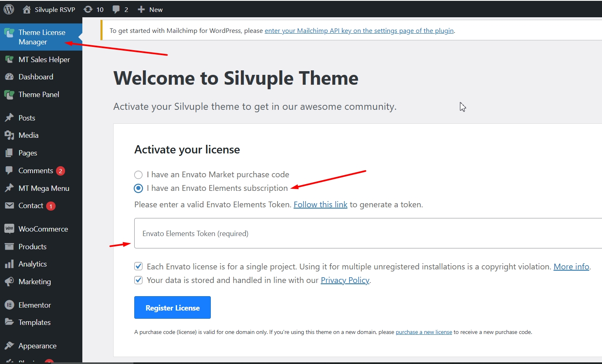Open the comments bubble icon in admin bar
The image size is (602, 364).
coord(116,9)
